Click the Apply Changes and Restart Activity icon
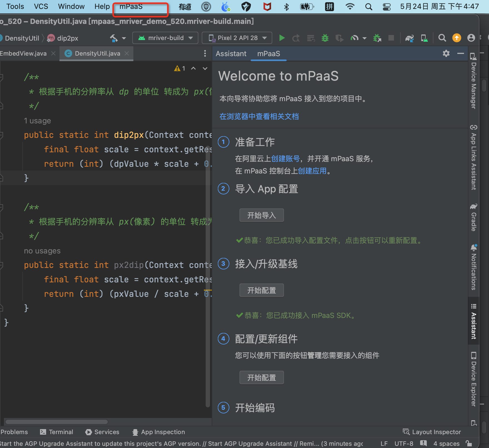This screenshot has width=489, height=448. pos(296,38)
